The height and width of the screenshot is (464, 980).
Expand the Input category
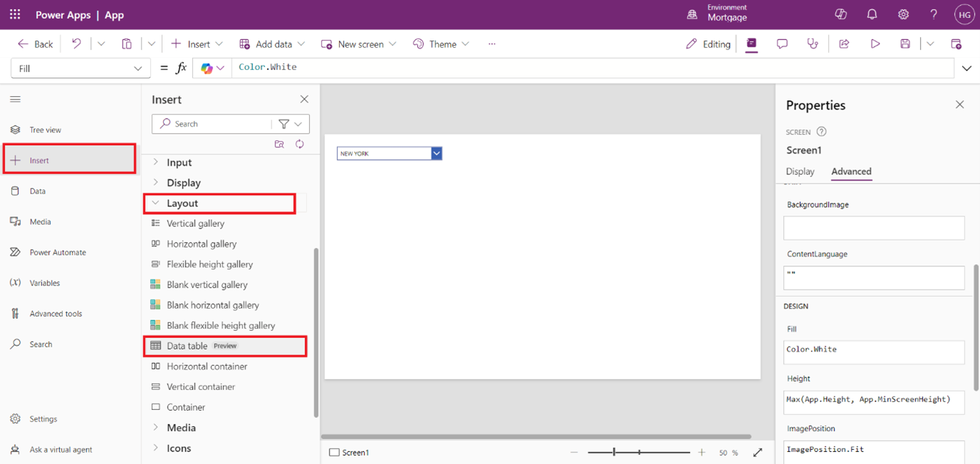[x=179, y=163]
